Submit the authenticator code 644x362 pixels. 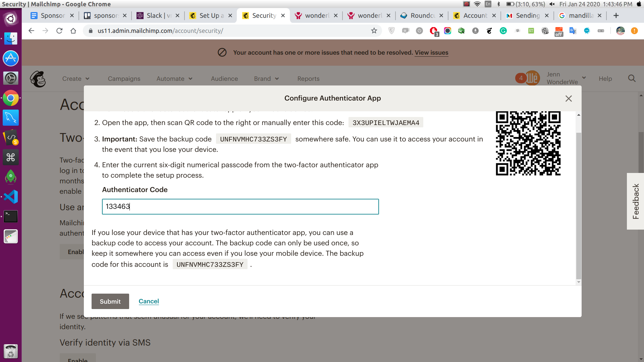(x=110, y=301)
